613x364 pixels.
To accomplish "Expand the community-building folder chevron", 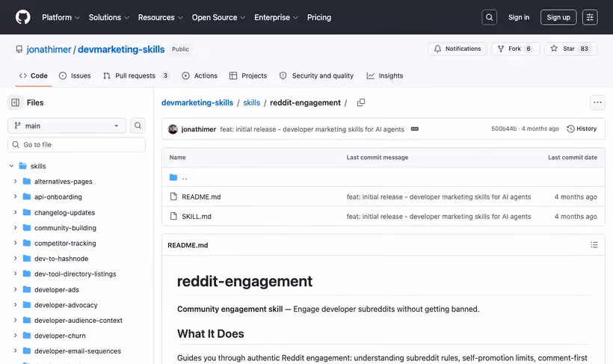I will tap(15, 227).
